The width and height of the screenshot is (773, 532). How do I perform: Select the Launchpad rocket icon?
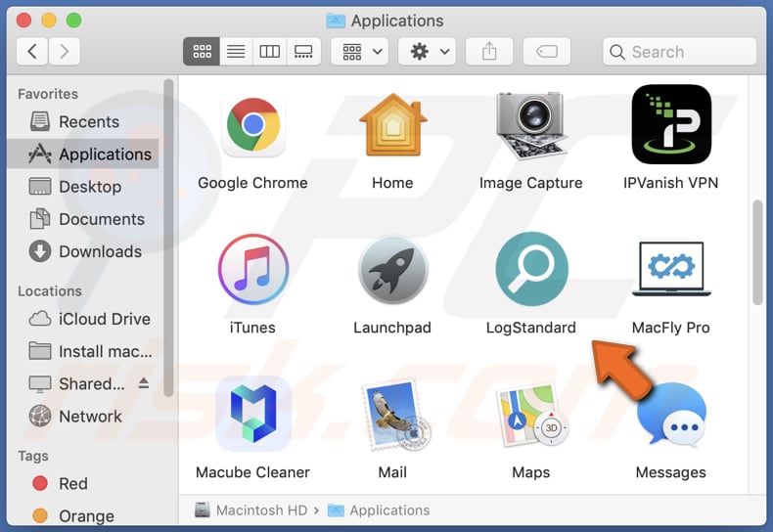point(393,270)
